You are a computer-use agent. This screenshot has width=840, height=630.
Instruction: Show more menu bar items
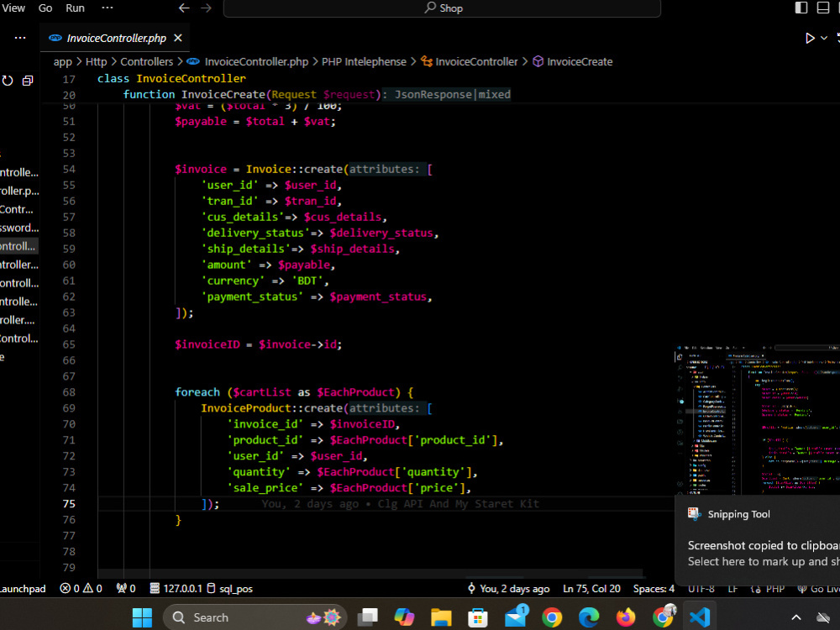pyautogui.click(x=108, y=8)
